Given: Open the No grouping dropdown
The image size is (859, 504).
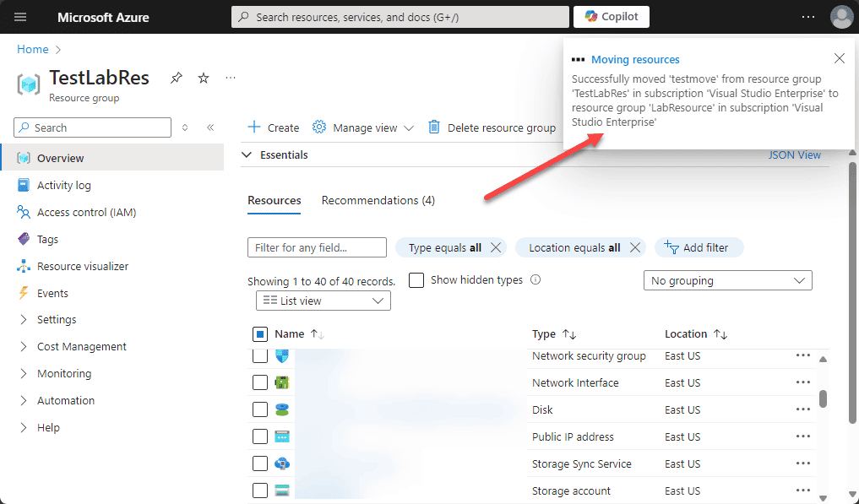Looking at the screenshot, I should 727,280.
